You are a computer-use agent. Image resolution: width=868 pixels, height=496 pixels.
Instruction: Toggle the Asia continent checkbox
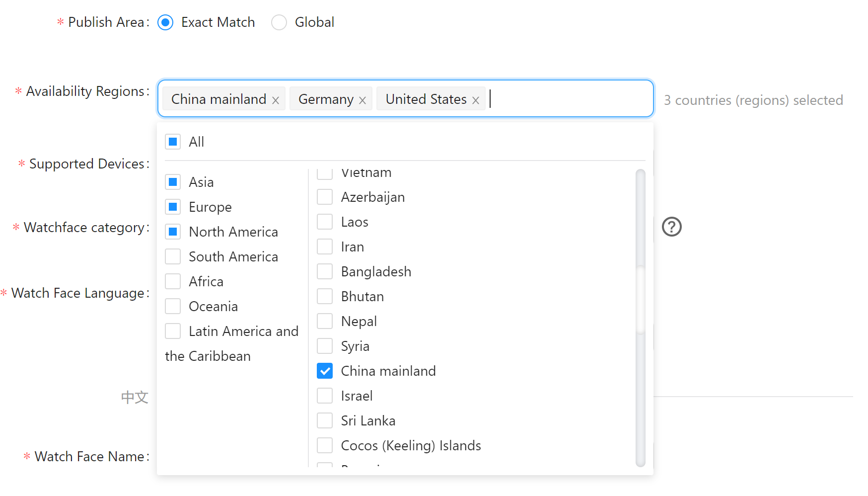coord(173,182)
